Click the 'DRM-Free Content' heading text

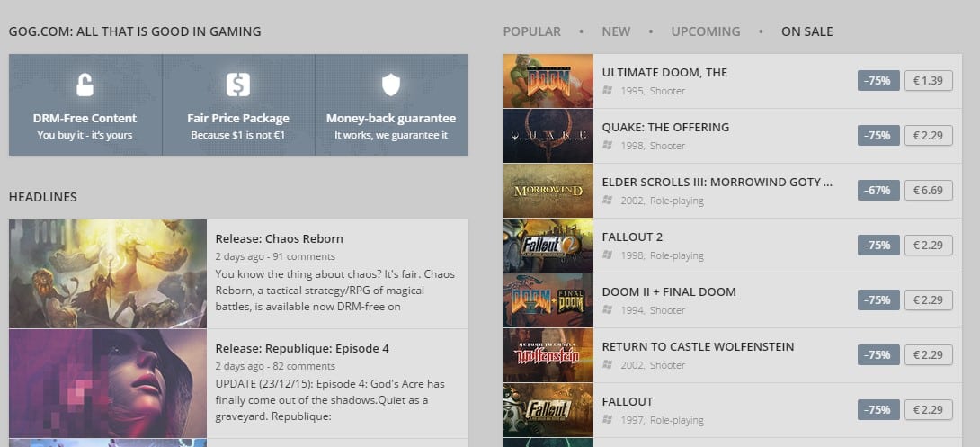coord(85,118)
